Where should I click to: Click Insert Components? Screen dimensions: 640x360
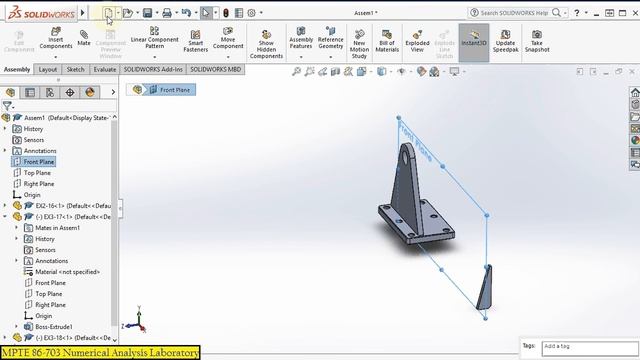pos(56,38)
